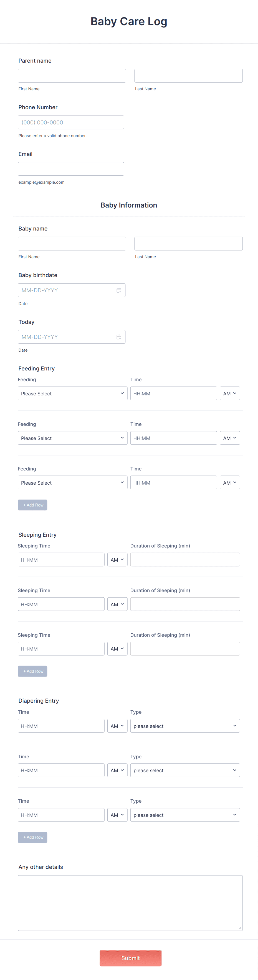Open AM/PM selector for first Feeding time
The height and width of the screenshot is (980, 258).
pos(230,393)
